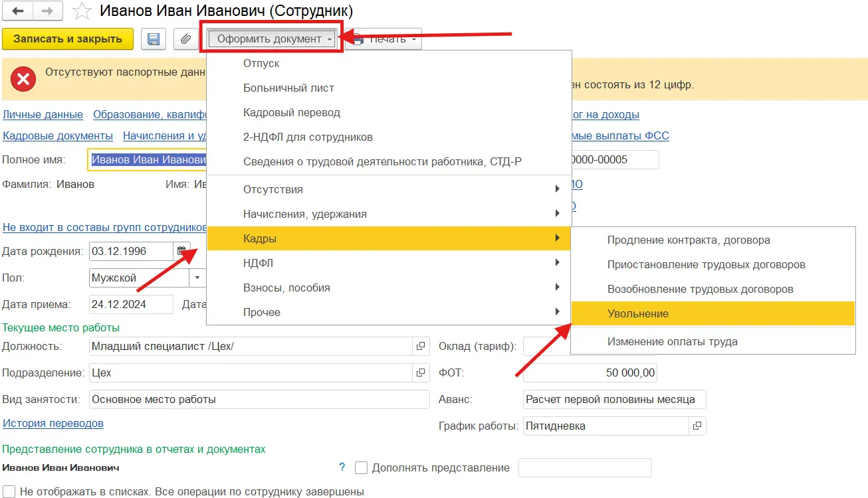Choose Больничный лист in the menu
The image size is (868, 498).
click(288, 88)
